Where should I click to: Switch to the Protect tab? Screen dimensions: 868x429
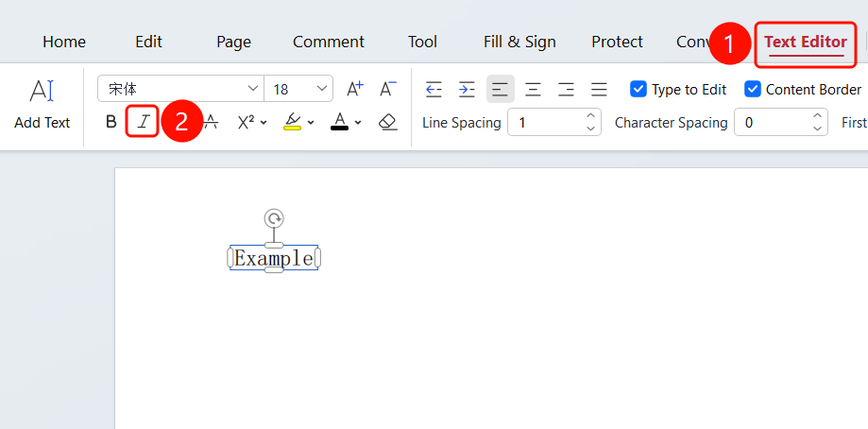[617, 42]
